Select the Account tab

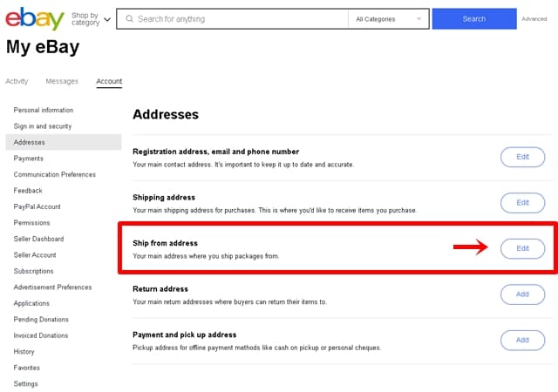(109, 81)
